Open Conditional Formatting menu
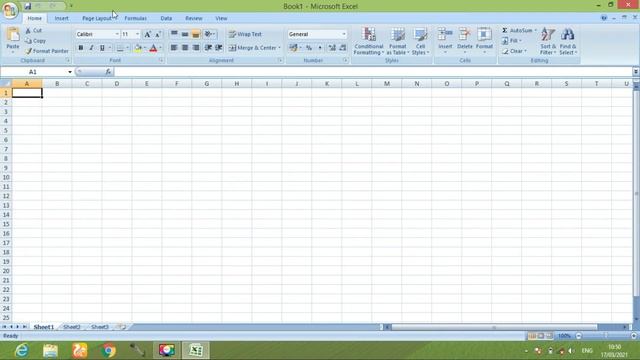The width and height of the screenshot is (640, 360). pyautogui.click(x=369, y=41)
